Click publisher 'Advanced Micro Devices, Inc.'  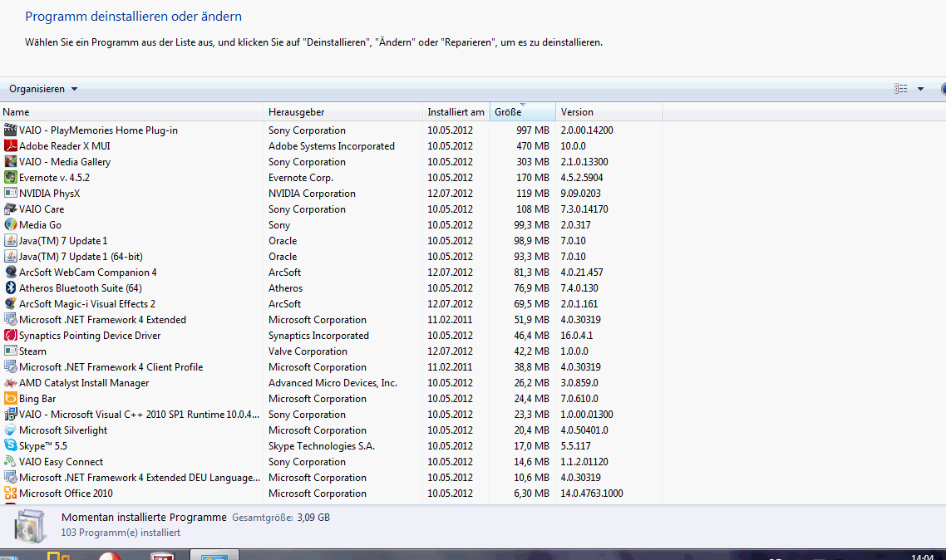(x=333, y=383)
